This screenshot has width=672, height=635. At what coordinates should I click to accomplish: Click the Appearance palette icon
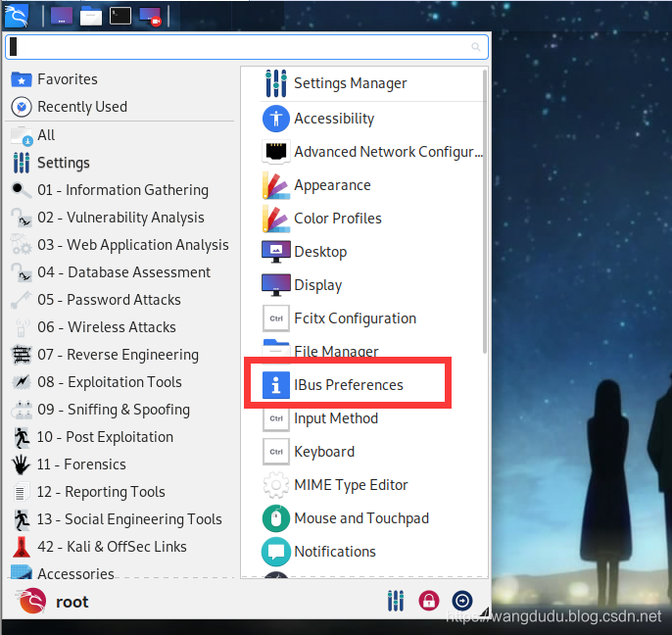tap(276, 185)
